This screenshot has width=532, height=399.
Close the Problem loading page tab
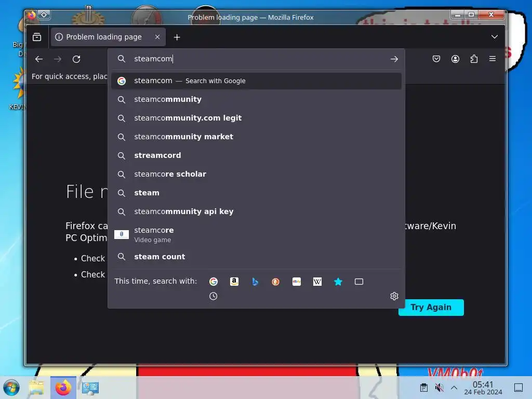pos(157,37)
